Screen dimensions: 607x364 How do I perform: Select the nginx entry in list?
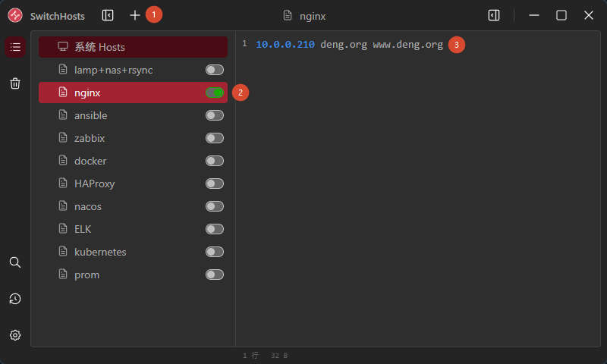[133, 93]
